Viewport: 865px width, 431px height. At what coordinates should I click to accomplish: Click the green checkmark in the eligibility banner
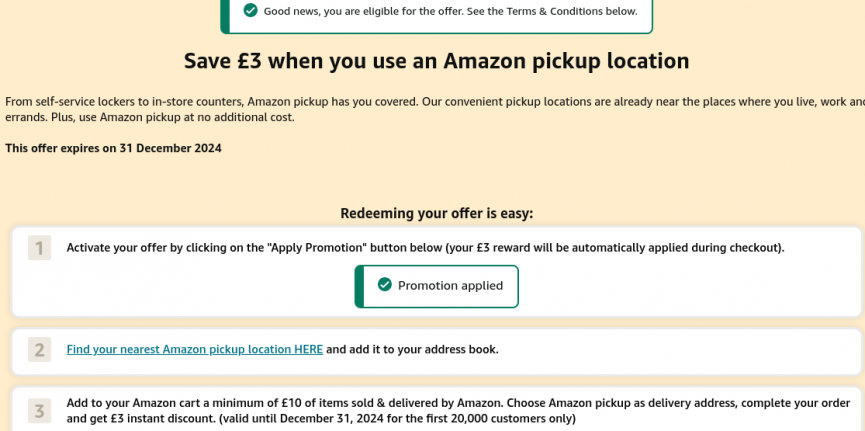pyautogui.click(x=250, y=11)
